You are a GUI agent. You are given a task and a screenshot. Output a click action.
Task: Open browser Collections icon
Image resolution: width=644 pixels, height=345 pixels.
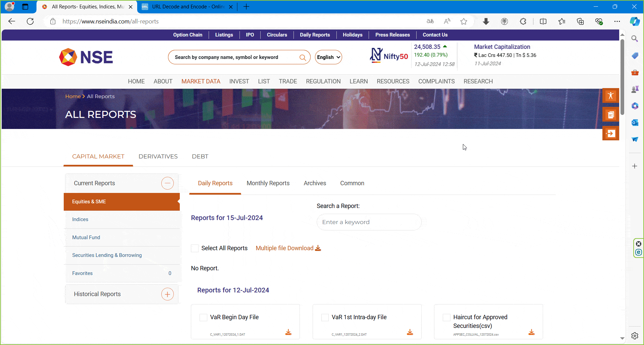pyautogui.click(x=580, y=21)
